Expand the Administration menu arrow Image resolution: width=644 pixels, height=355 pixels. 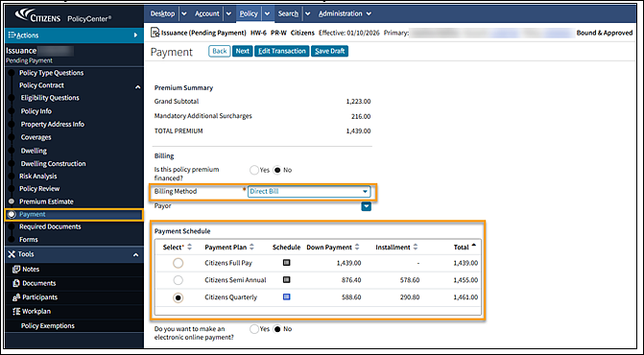(x=369, y=13)
